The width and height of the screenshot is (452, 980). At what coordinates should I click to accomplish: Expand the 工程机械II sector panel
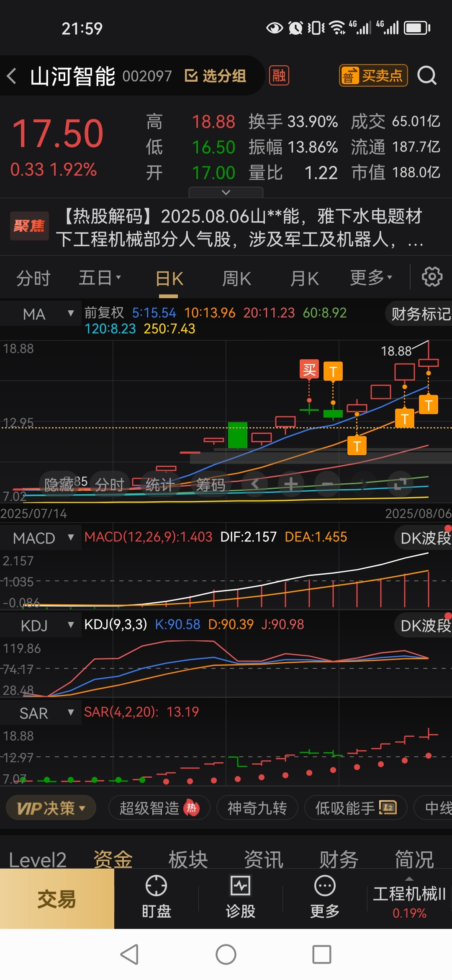point(409,899)
